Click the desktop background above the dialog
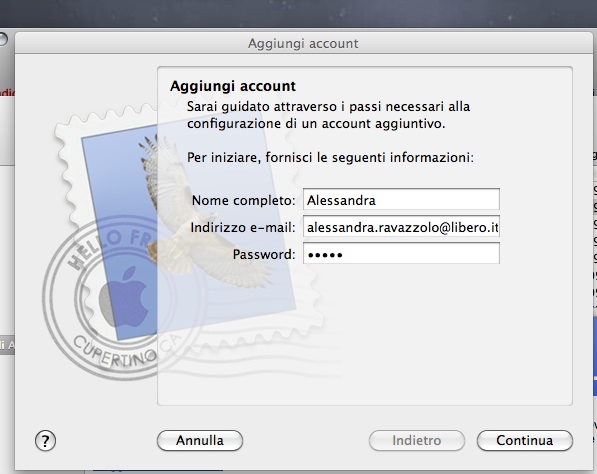This screenshot has height=474, width=597. click(x=298, y=13)
